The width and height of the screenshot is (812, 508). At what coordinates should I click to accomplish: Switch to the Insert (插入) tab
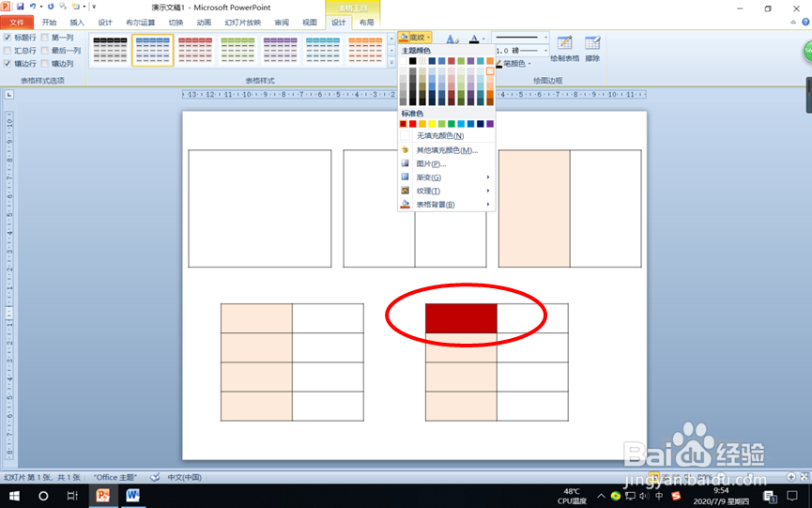click(x=77, y=23)
